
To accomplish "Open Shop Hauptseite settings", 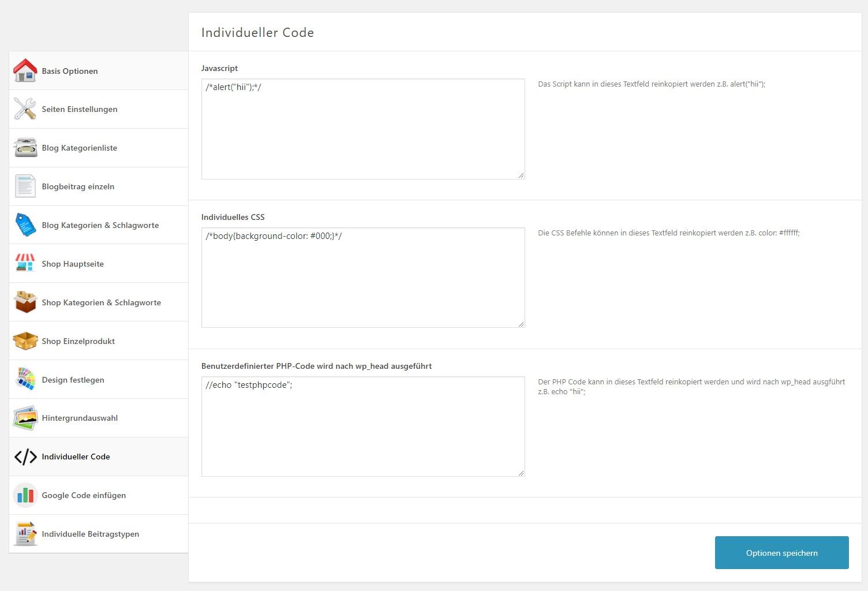I will (99, 264).
